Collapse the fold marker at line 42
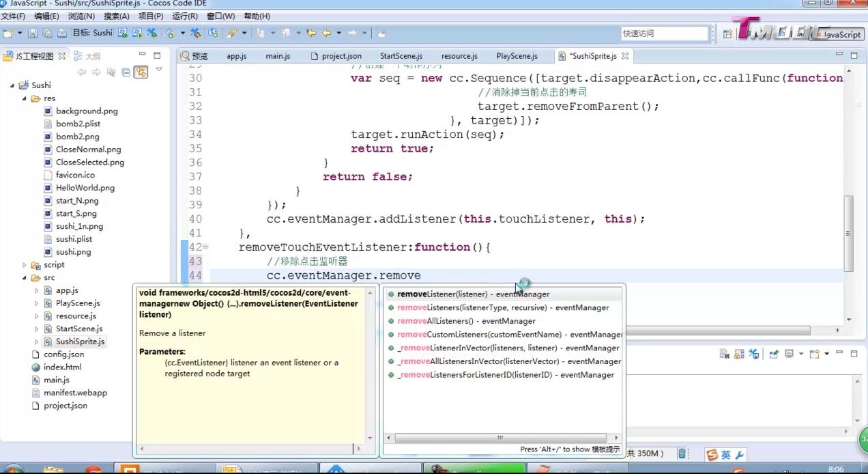Image resolution: width=868 pixels, height=474 pixels. tap(205, 247)
